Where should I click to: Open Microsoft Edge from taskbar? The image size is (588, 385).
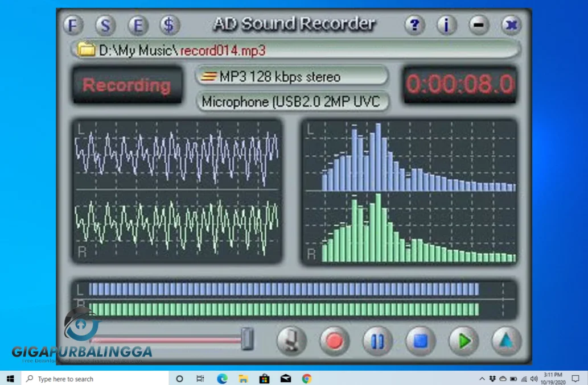[222, 379]
